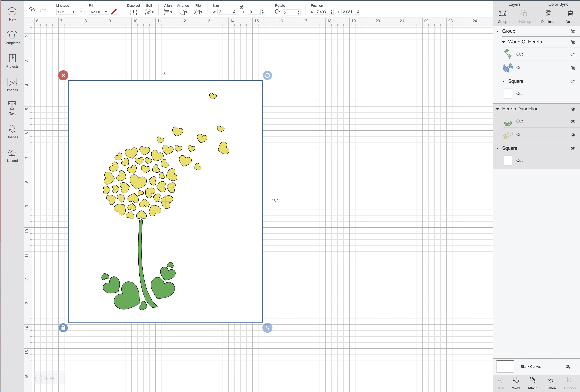This screenshot has width=580, height=392.
Task: Collapse the World Of Hearts group
Action: tap(503, 42)
